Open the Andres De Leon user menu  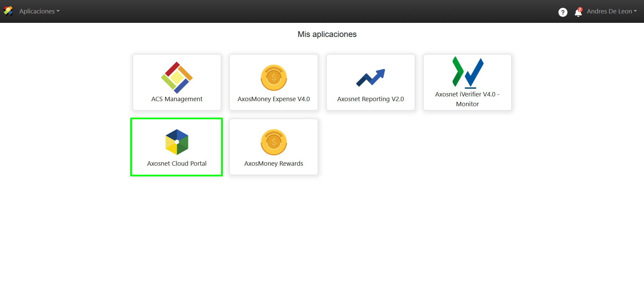pyautogui.click(x=609, y=11)
